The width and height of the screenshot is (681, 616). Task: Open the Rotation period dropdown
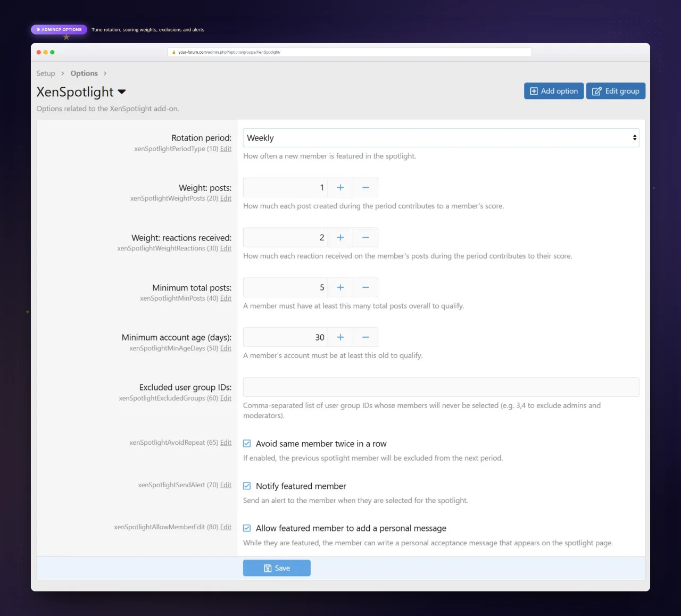pyautogui.click(x=441, y=138)
